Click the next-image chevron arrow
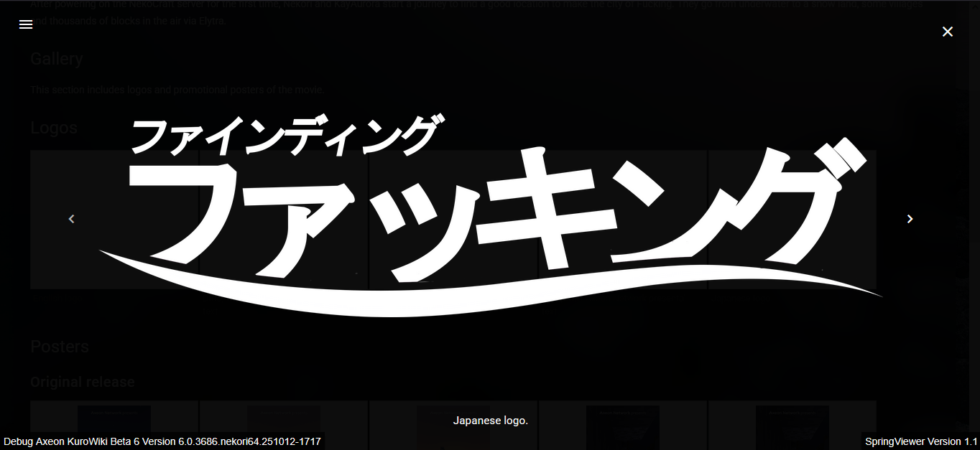 [910, 218]
